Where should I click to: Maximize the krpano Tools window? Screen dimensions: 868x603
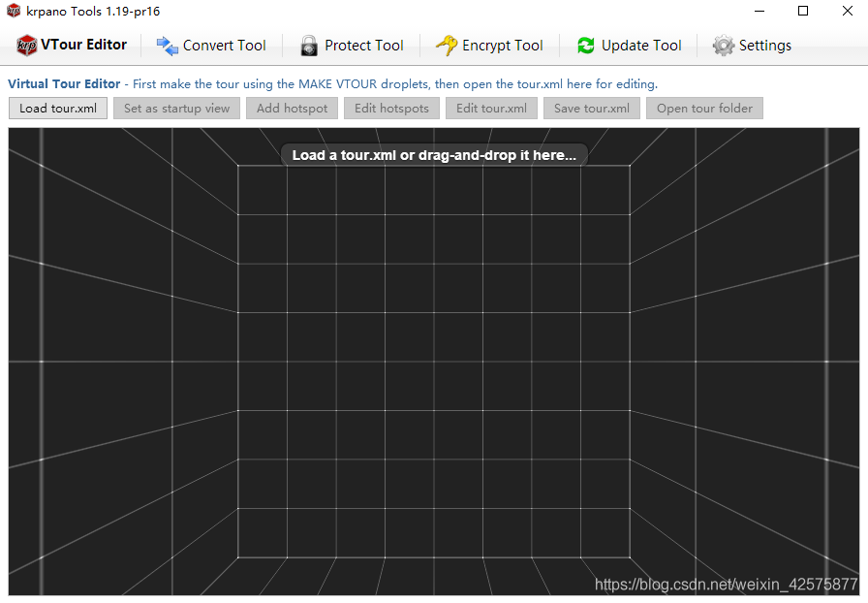(x=803, y=11)
